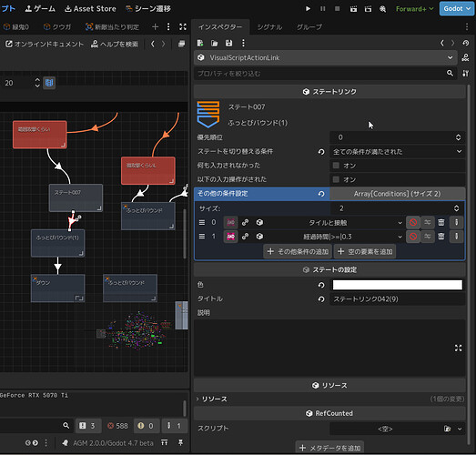Viewport: 476px width, 455px height.
Task: Toggle grid snap icon next to 20
Action: (x=49, y=83)
